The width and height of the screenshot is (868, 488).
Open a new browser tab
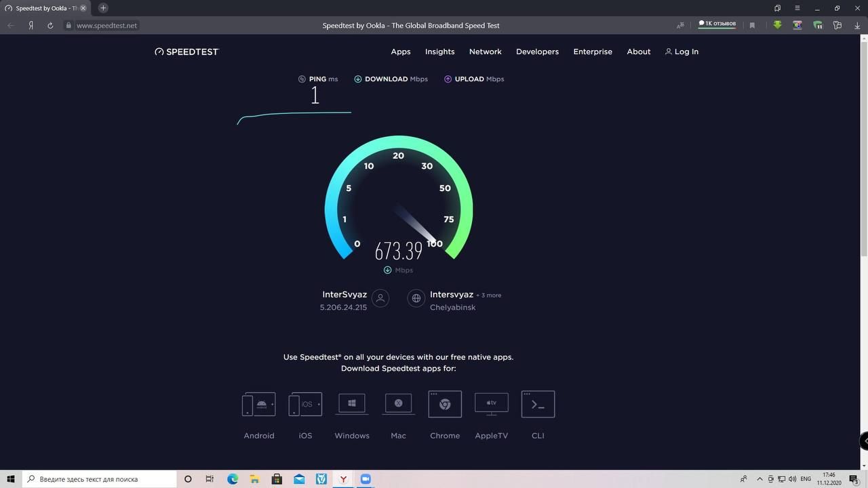point(103,8)
